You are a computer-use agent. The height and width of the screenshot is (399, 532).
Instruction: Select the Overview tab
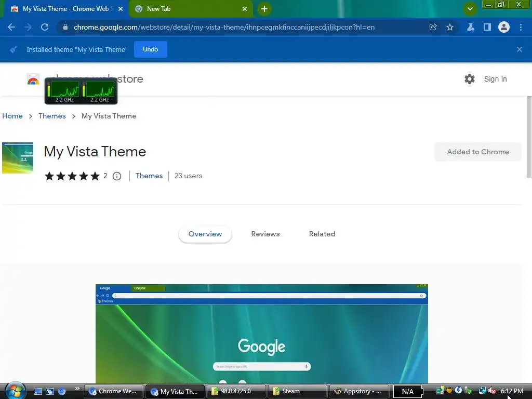(x=205, y=234)
